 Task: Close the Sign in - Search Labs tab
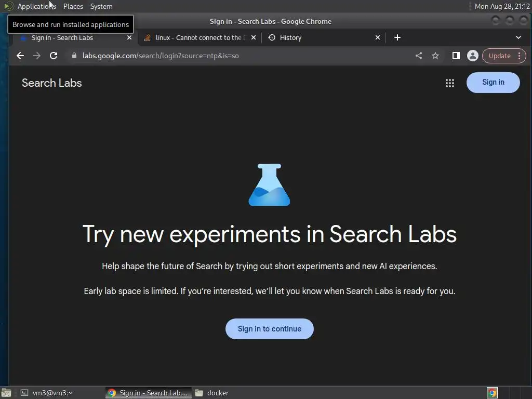coord(129,37)
